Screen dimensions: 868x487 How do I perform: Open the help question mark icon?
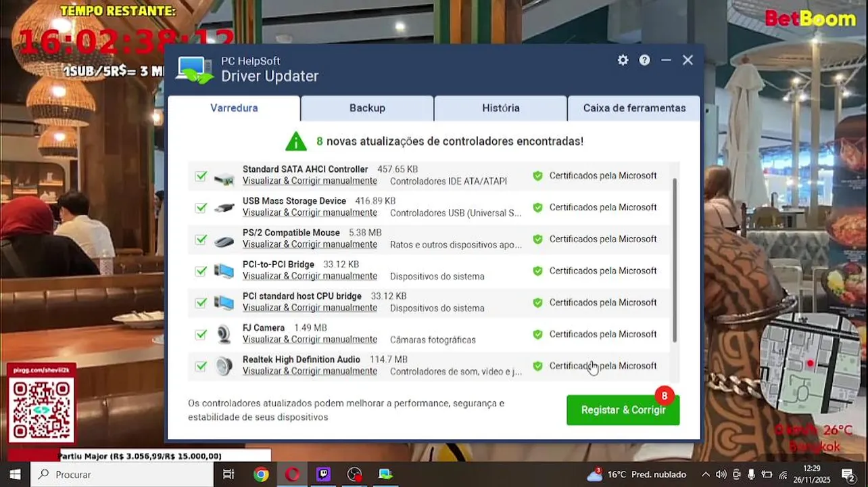(x=644, y=60)
